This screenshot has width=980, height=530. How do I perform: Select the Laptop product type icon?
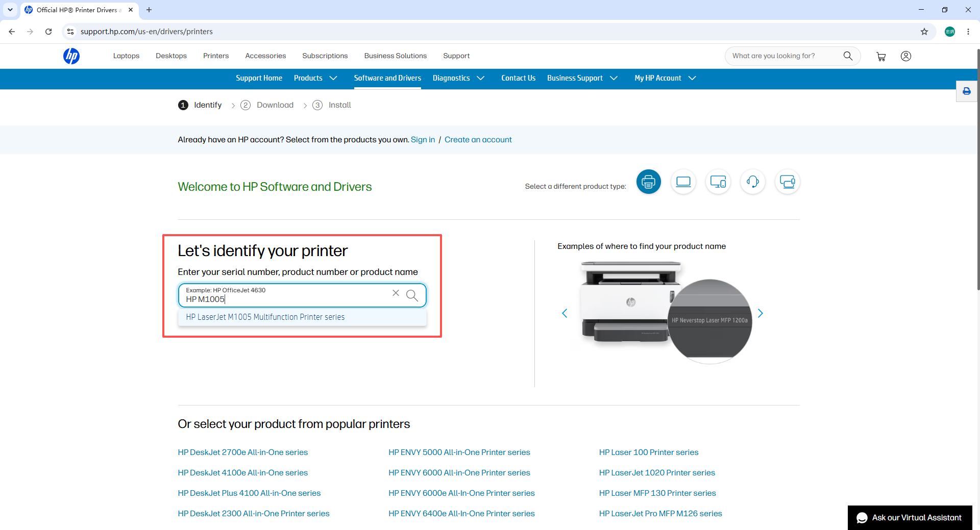[683, 182]
